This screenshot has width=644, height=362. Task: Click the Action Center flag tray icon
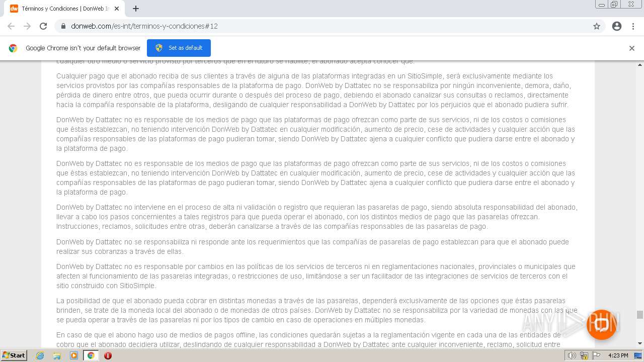pyautogui.click(x=597, y=355)
